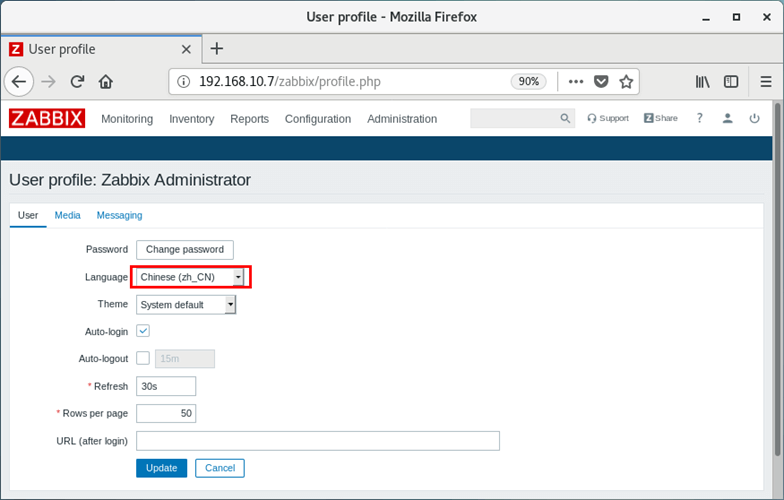Image resolution: width=784 pixels, height=500 pixels.
Task: Toggle the Firefox sidebar icon
Action: (x=731, y=82)
